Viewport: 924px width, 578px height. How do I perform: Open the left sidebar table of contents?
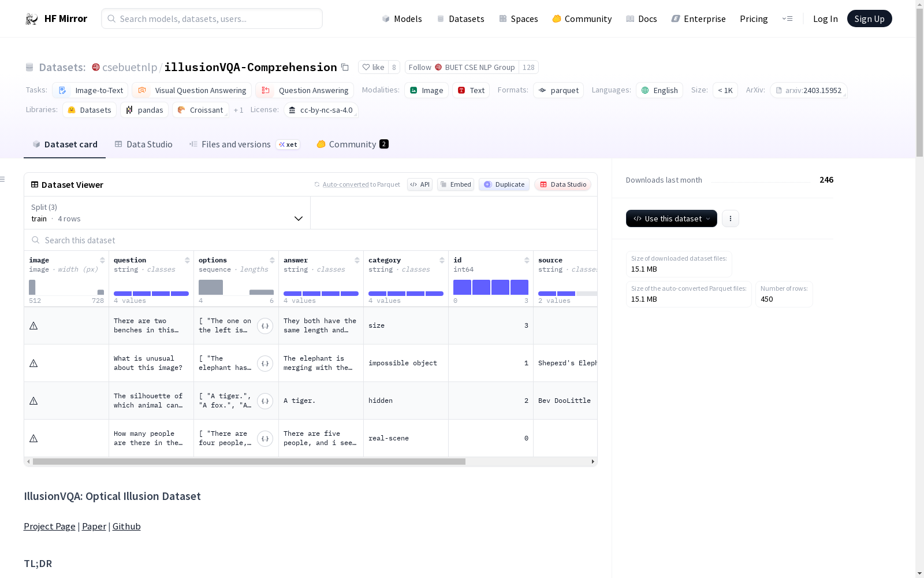(x=3, y=179)
